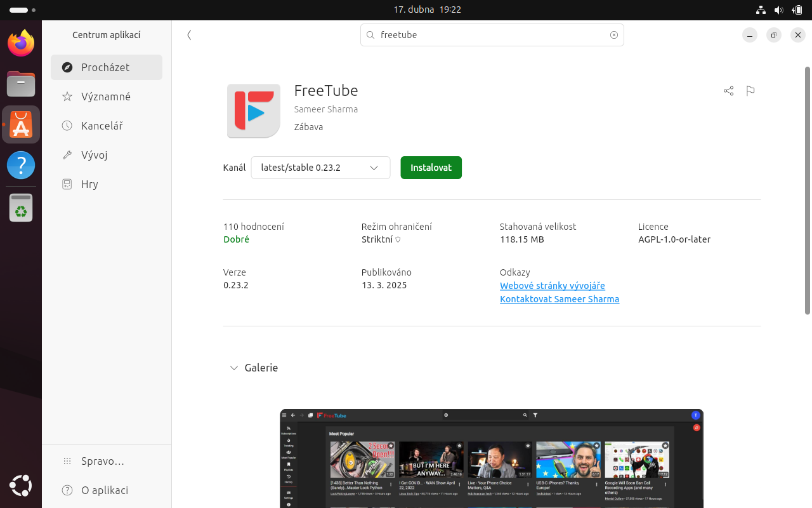Image resolution: width=812 pixels, height=508 pixels.
Task: Click the shield icon next to Striktní
Action: coord(398,240)
